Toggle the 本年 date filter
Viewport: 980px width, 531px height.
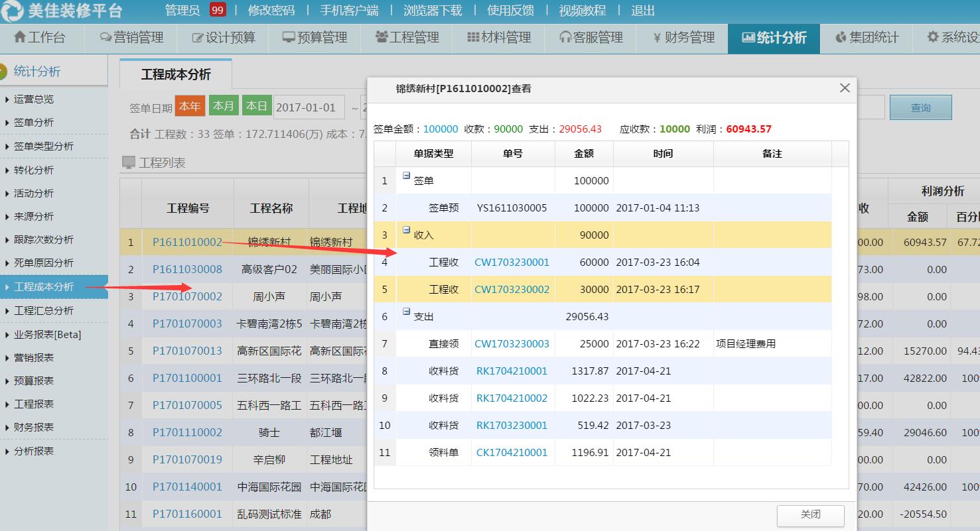click(x=188, y=105)
